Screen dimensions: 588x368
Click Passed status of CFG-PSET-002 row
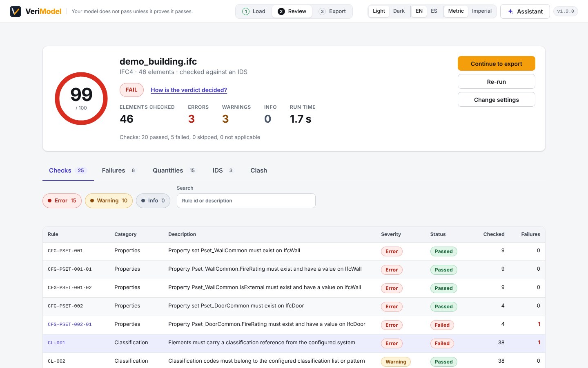click(x=443, y=307)
